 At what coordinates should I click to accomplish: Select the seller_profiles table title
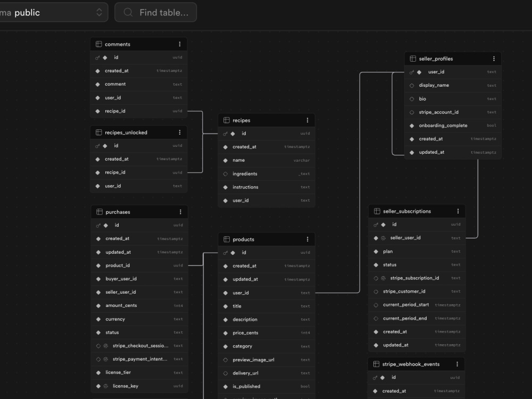tap(436, 59)
